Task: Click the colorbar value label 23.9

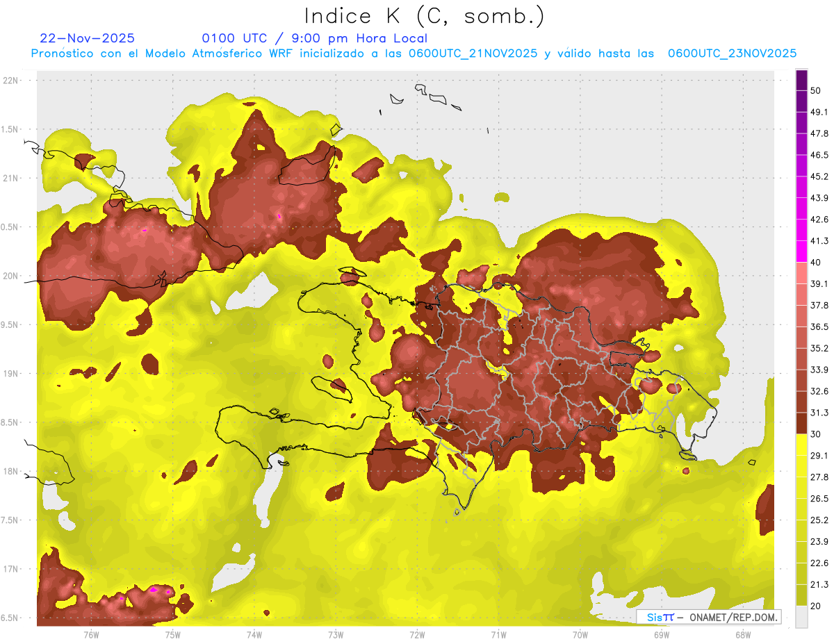Action: tap(819, 541)
